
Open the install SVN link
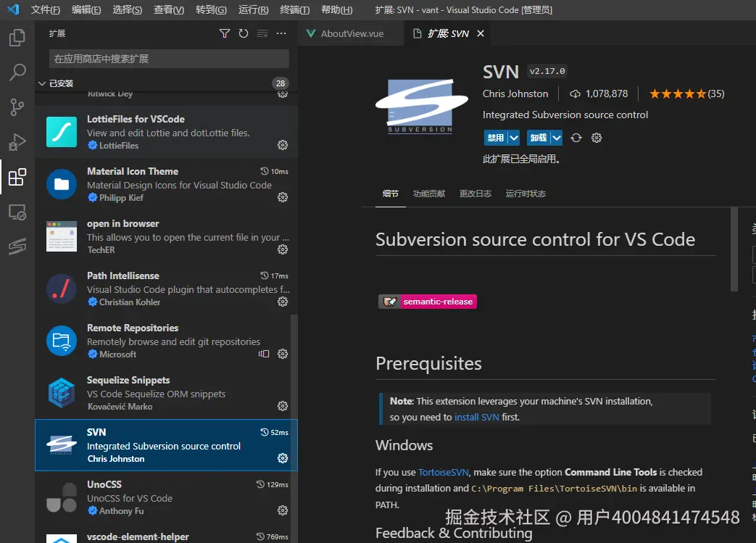coord(476,417)
